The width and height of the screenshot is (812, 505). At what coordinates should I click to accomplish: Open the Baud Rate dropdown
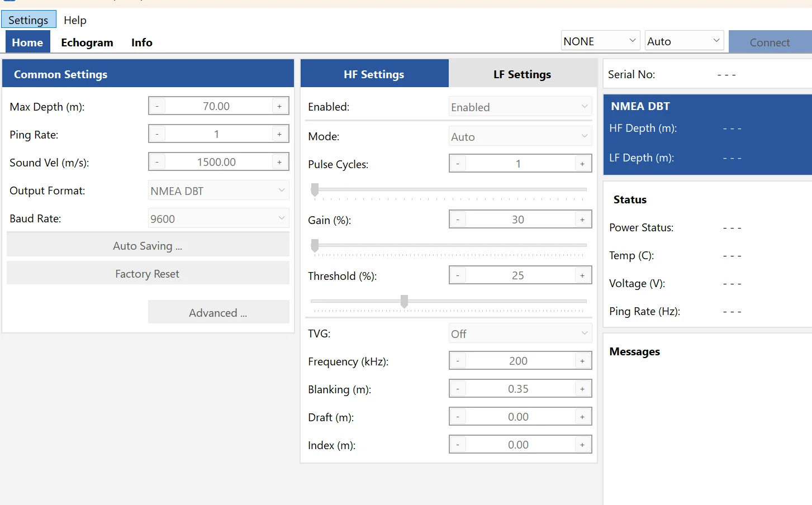[219, 218]
